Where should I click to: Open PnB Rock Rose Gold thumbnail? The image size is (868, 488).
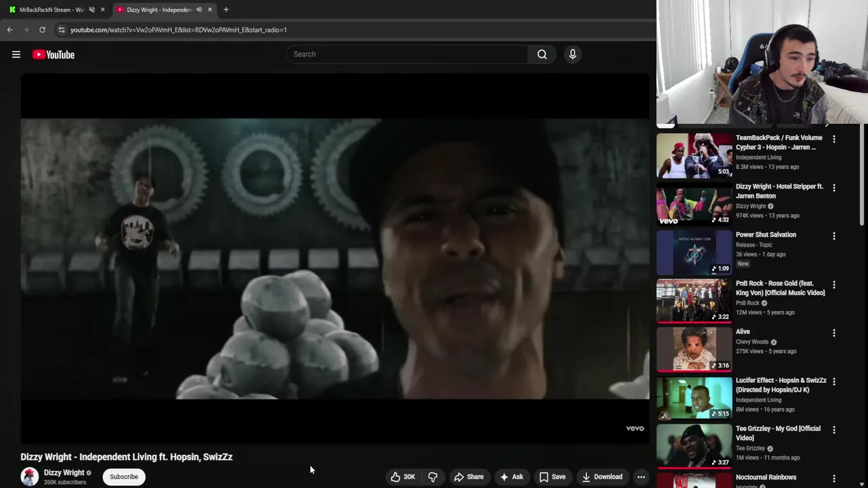pos(694,301)
